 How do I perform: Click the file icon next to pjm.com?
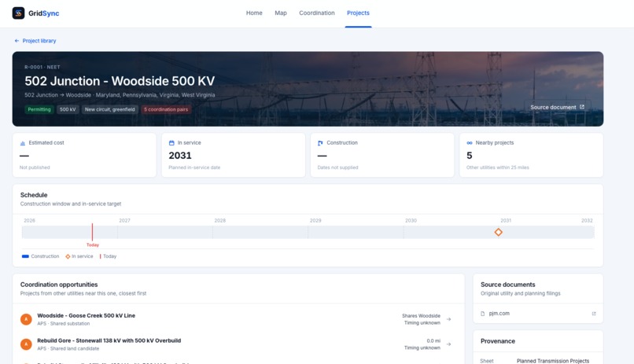coord(482,314)
